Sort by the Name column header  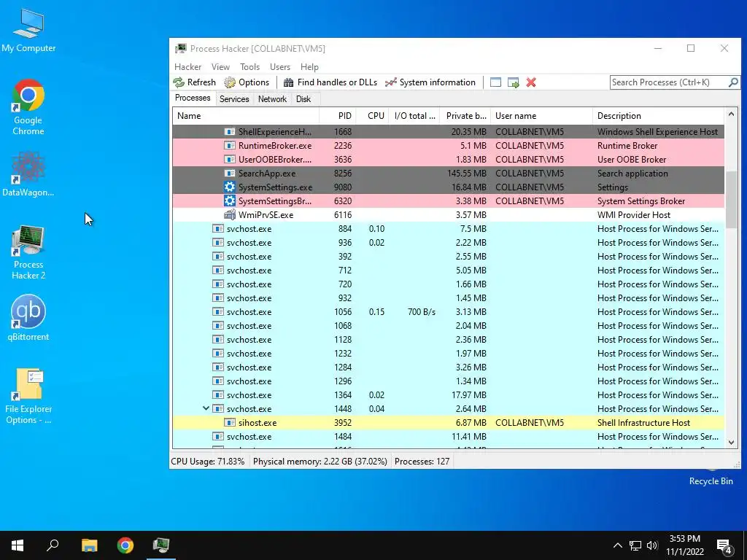245,116
